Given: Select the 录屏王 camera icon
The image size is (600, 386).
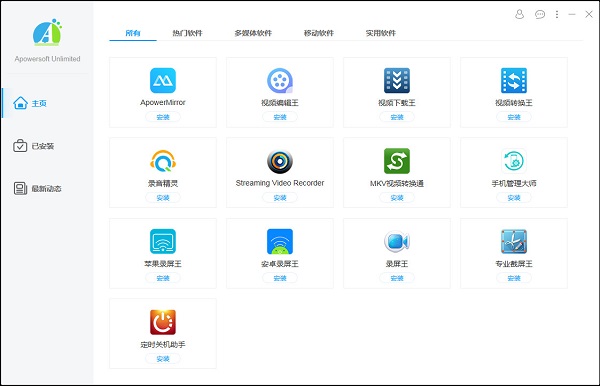Looking at the screenshot, I should 397,241.
